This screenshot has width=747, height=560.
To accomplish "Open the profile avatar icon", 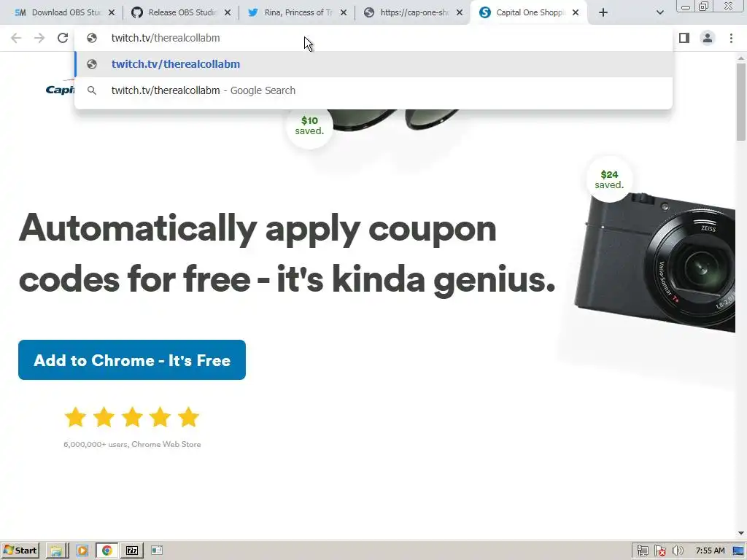I will (x=708, y=38).
